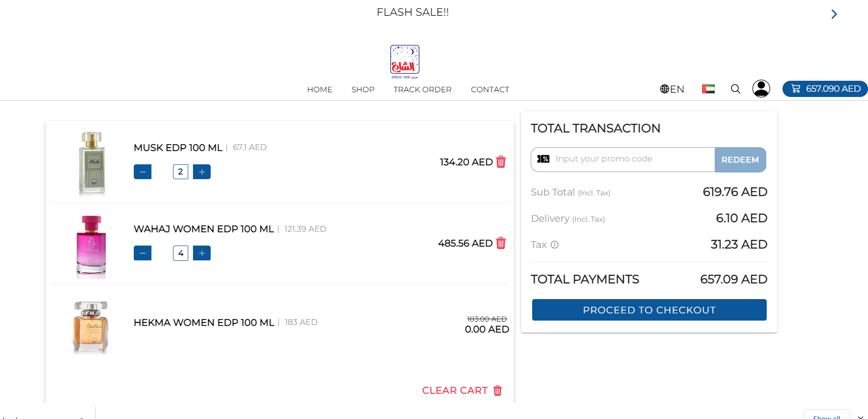
Task: Advance flash sale banner with right chevron
Action: tap(834, 14)
